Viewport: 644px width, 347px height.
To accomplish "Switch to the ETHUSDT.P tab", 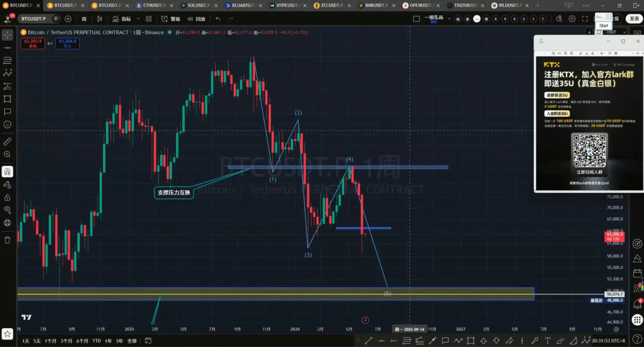I will point(154,5).
